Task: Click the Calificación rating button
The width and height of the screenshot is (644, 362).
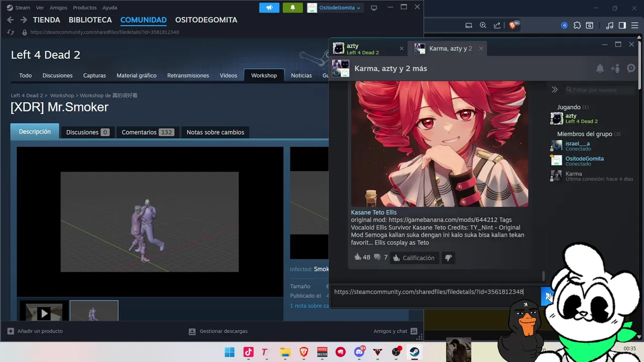Action: point(415,258)
